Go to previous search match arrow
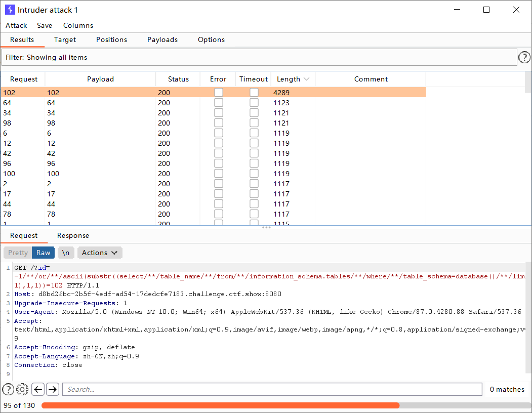Screen dimensions: 532x413 click(x=38, y=389)
